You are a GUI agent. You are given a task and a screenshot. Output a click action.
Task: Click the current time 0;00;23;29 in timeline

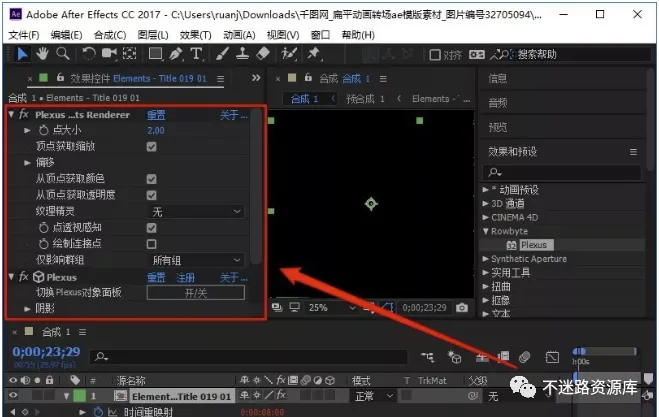click(46, 351)
